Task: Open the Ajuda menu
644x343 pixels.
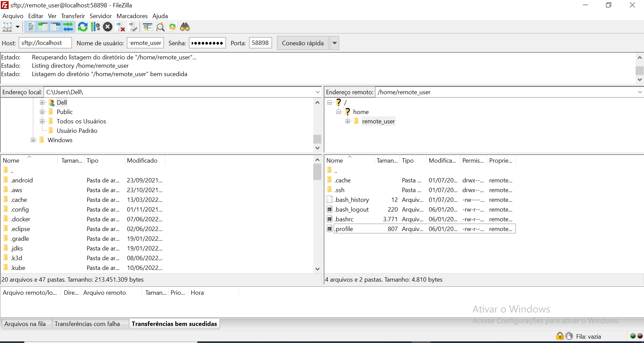Action: (x=160, y=16)
